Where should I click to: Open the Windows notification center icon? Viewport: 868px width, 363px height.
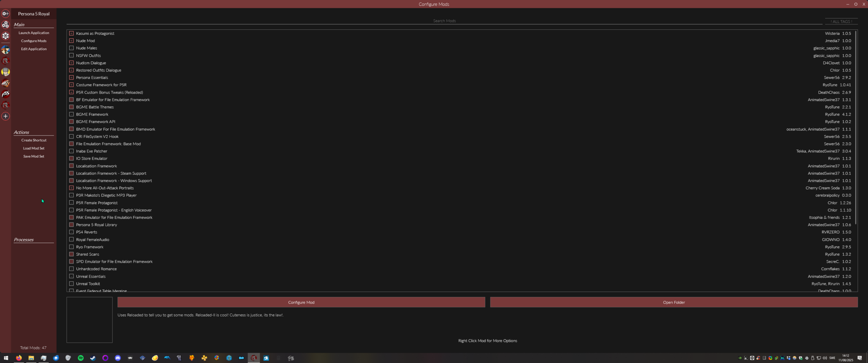[x=859, y=358]
